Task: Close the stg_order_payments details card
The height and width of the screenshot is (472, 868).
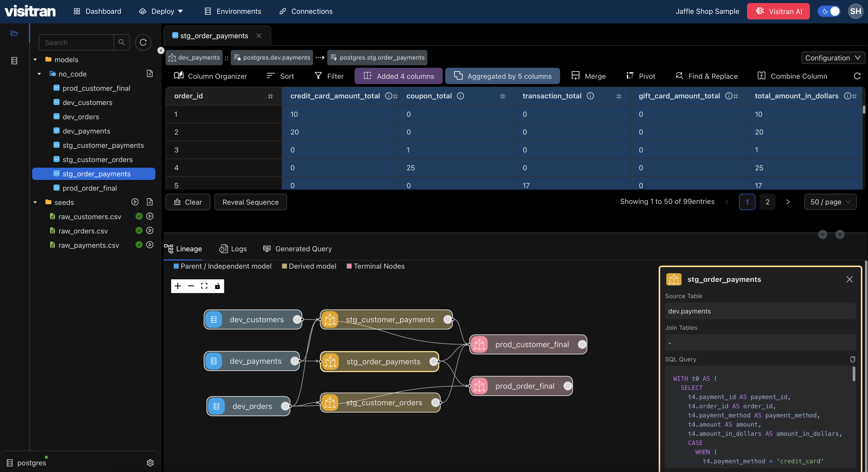Action: coord(849,279)
